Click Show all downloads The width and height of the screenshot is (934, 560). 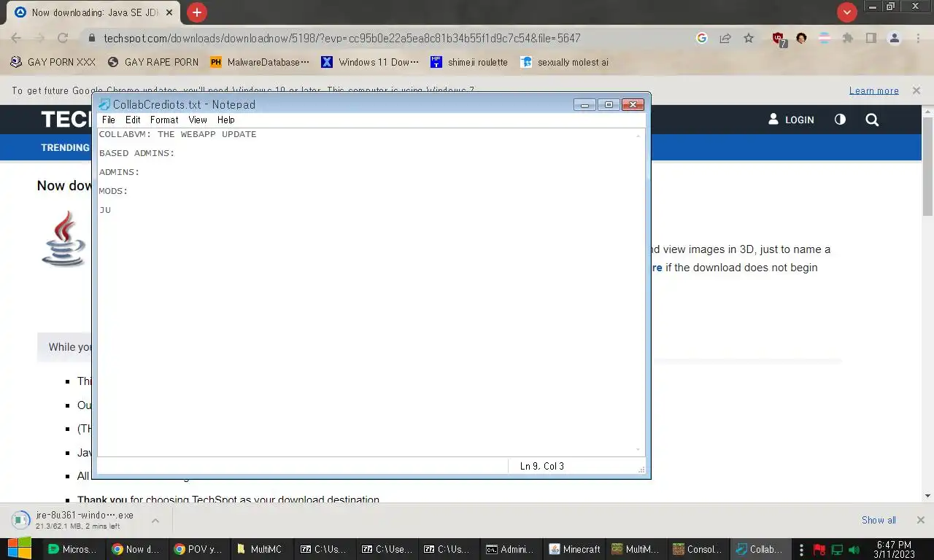pyautogui.click(x=879, y=520)
